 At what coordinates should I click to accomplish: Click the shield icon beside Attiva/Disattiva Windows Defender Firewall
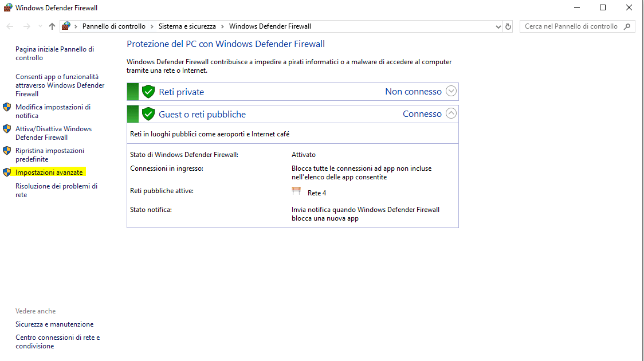tap(7, 129)
